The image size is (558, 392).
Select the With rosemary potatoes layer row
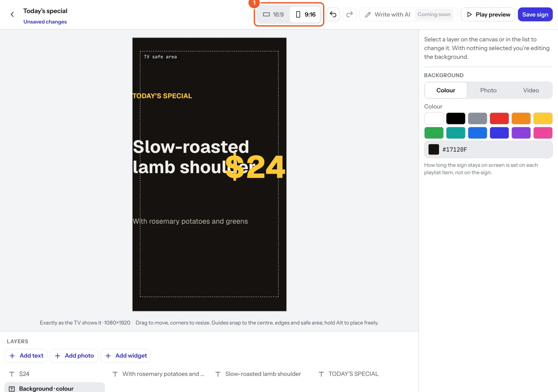point(158,374)
